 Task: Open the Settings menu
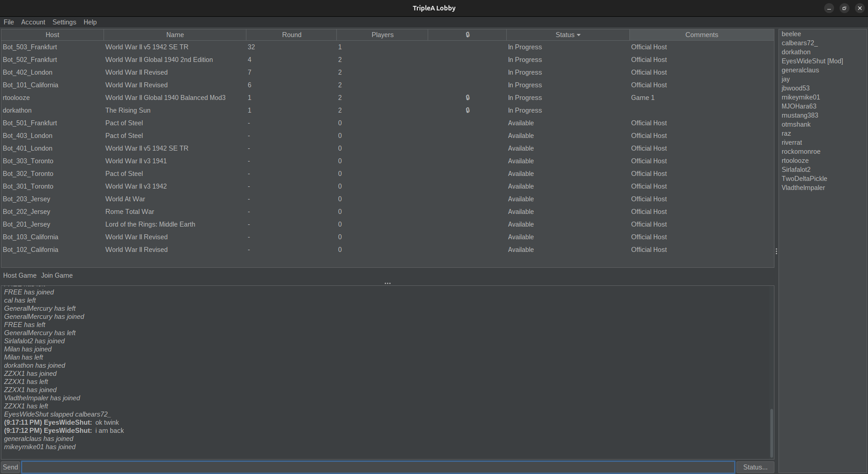tap(64, 22)
